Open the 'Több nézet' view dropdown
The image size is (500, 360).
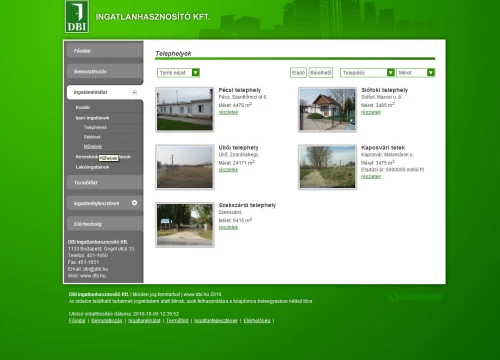point(178,73)
